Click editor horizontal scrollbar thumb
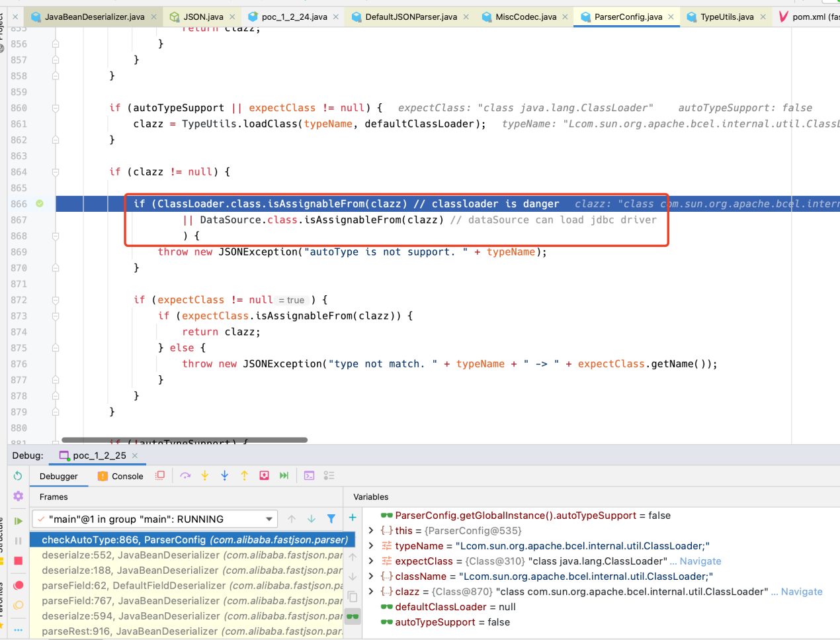Screen dimensions: 840x640 point(185,439)
